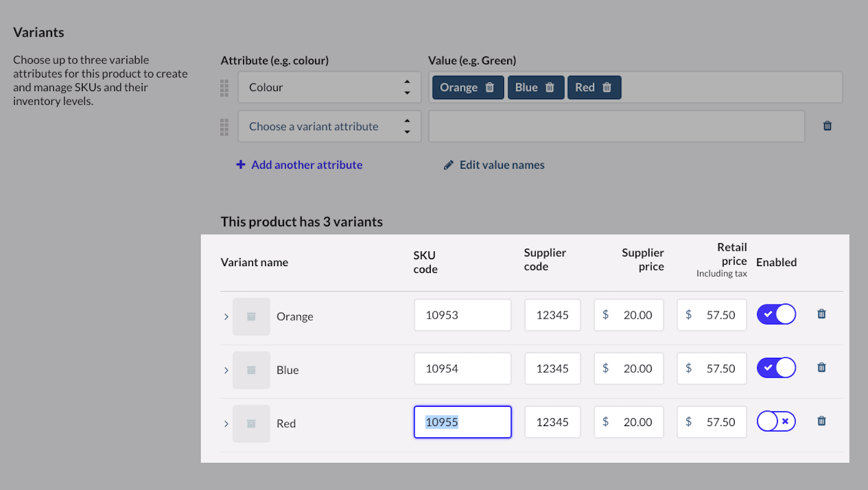Delete the Blue value tag
The image size is (868, 490).
click(x=550, y=87)
